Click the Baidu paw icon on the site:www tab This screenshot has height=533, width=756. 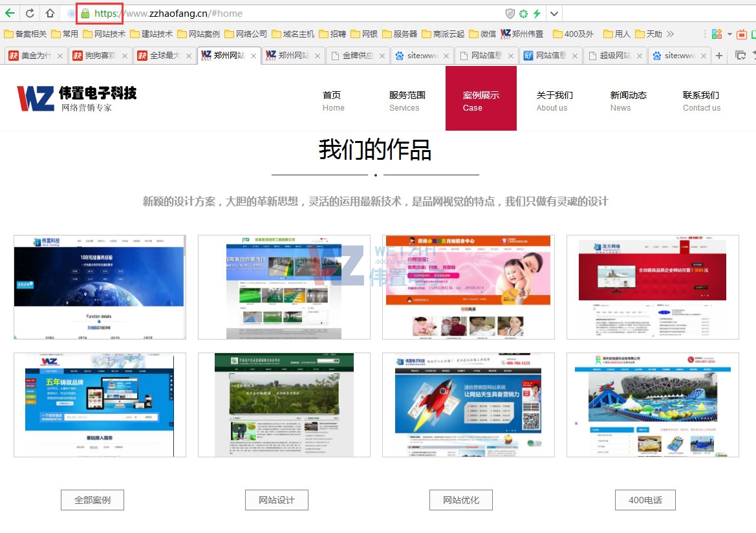399,56
